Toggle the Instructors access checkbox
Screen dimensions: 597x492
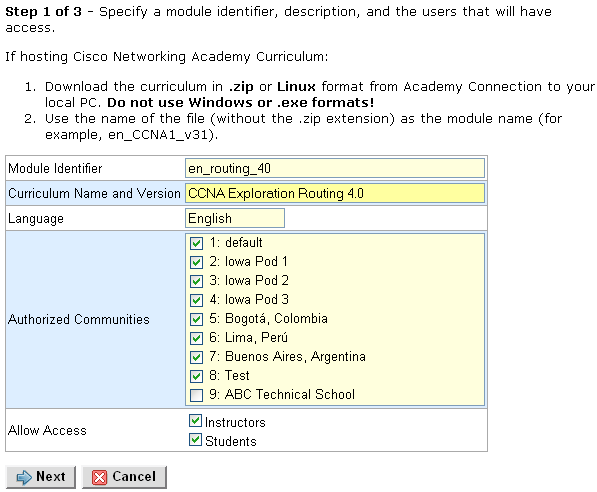[x=195, y=421]
